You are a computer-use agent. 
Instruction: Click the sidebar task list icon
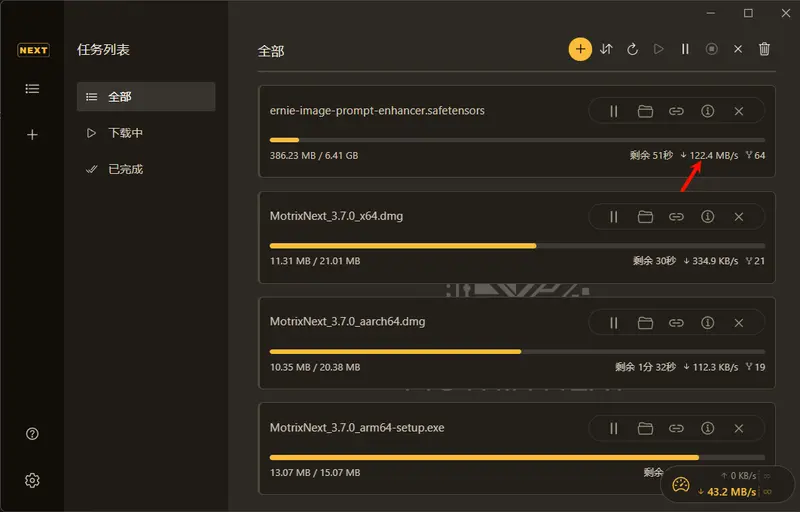[x=32, y=89]
